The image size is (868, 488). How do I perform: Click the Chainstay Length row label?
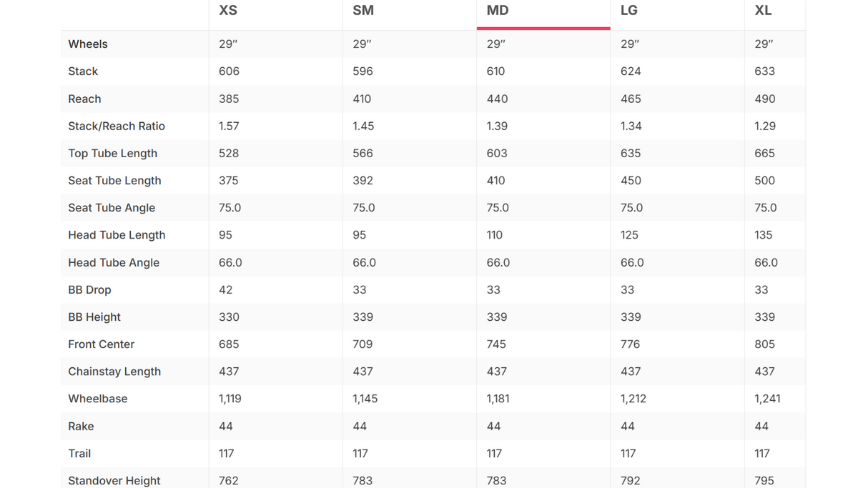pyautogui.click(x=114, y=372)
